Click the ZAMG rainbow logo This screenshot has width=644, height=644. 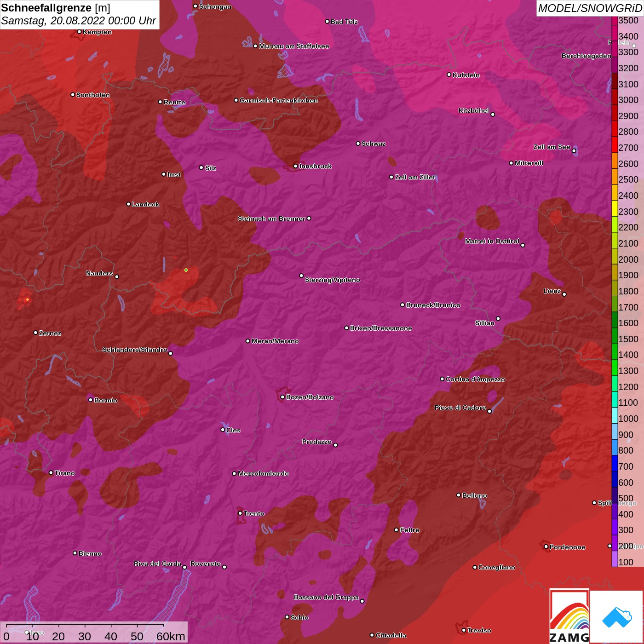(569, 616)
